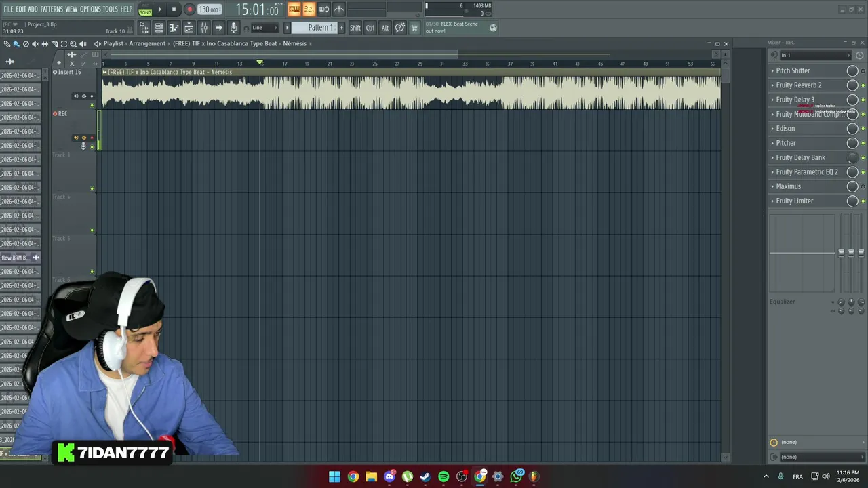The image size is (868, 488).
Task: Open the OPTIONS menu
Action: [x=90, y=9]
